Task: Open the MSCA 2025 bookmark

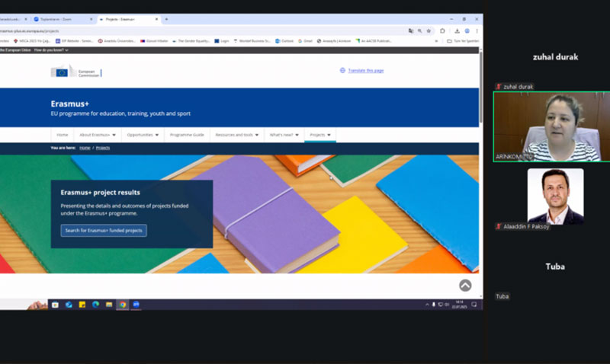Action: [x=32, y=41]
